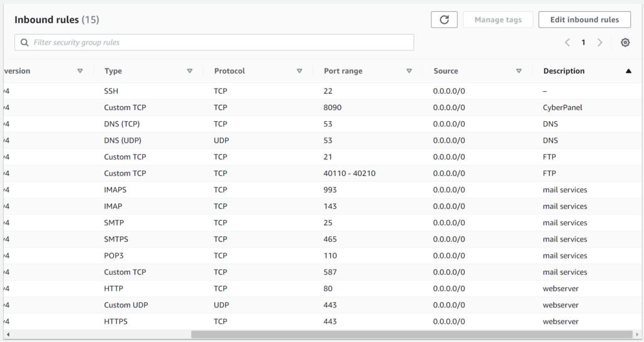Screen dimensions: 644x342
Task: Go to previous page chevron
Action: click(x=567, y=42)
